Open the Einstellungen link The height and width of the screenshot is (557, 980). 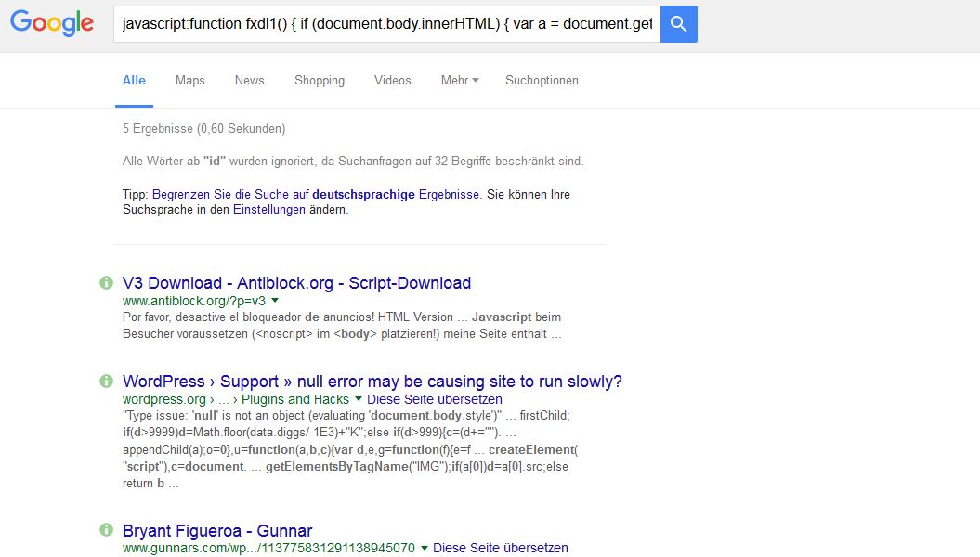(269, 209)
